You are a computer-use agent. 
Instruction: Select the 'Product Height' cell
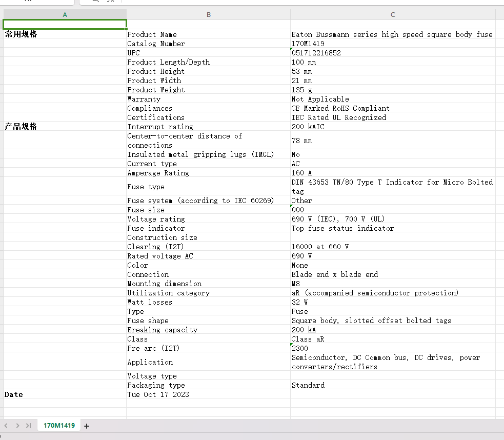[208, 71]
